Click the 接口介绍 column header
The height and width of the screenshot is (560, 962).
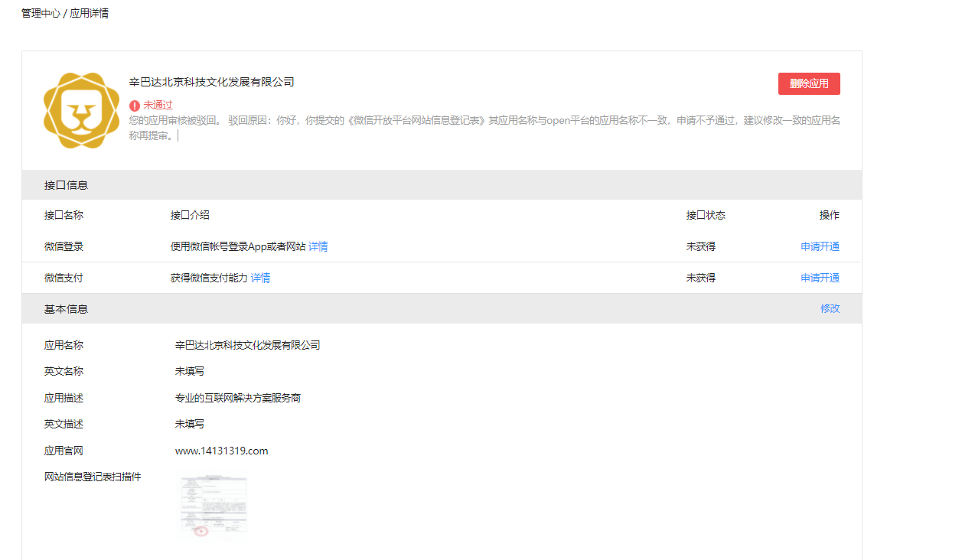pyautogui.click(x=190, y=215)
